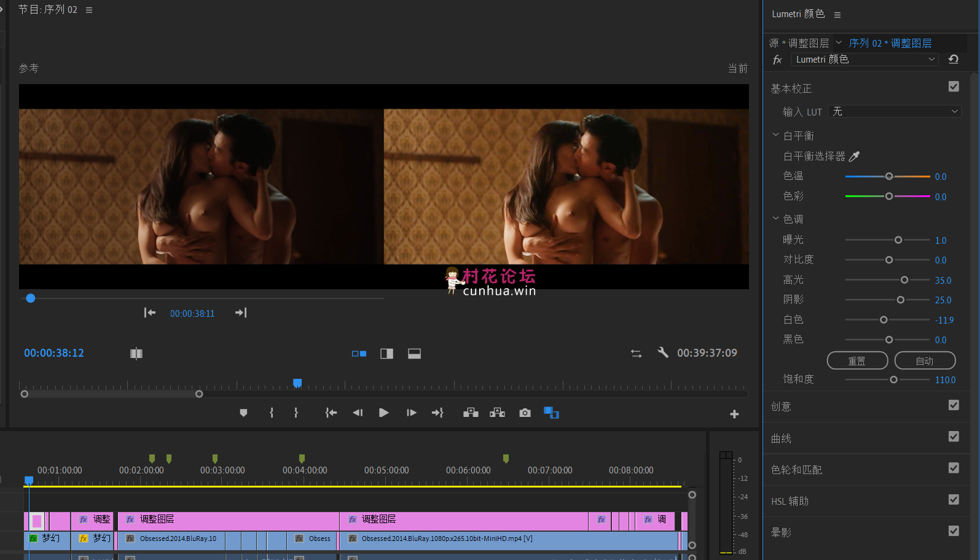This screenshot has width=980, height=560.
Task: Click the timeline marker near 00:04:00:00
Action: click(x=302, y=459)
